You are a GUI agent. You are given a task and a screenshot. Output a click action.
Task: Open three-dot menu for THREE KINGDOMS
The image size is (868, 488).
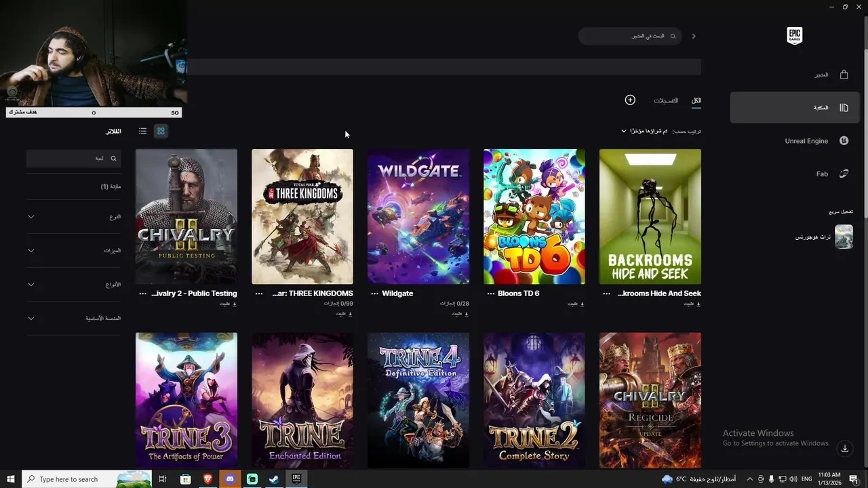pos(259,293)
